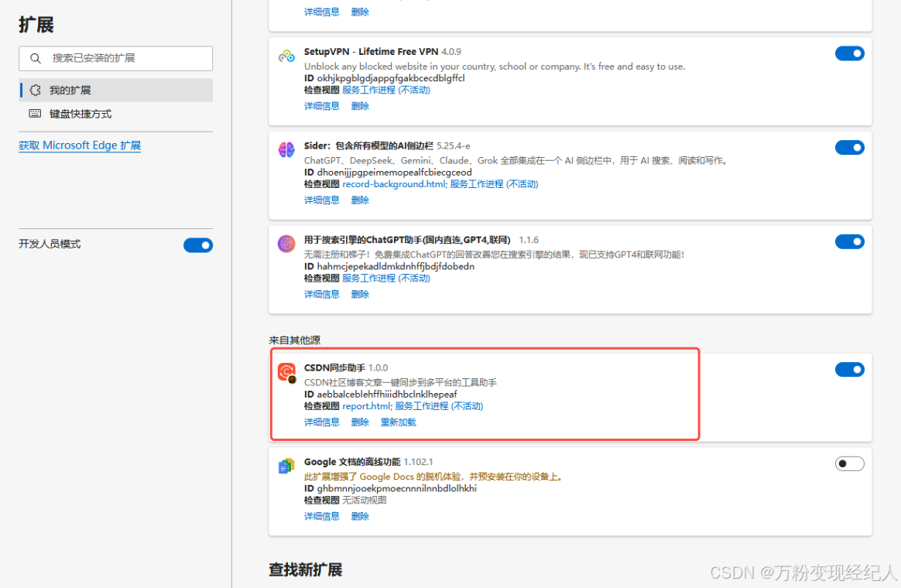Click 详细信息 in the top cut-off card
Image resolution: width=901 pixels, height=588 pixels.
click(322, 12)
